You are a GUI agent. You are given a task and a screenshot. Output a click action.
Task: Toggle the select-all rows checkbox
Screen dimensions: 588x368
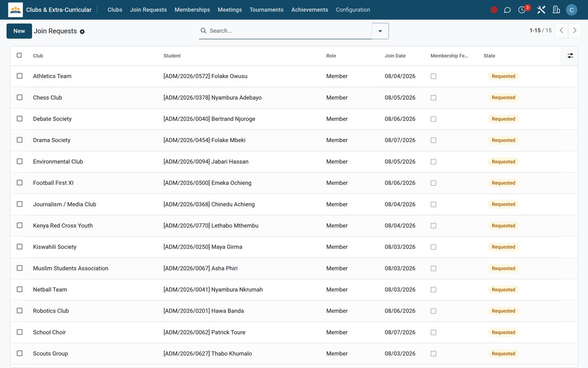(19, 55)
